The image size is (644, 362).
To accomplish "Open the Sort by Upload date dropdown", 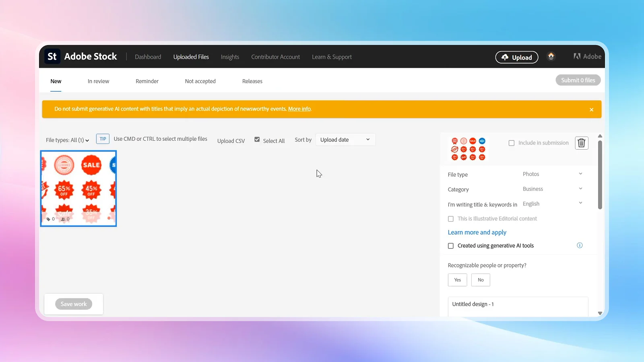I will coord(345,140).
